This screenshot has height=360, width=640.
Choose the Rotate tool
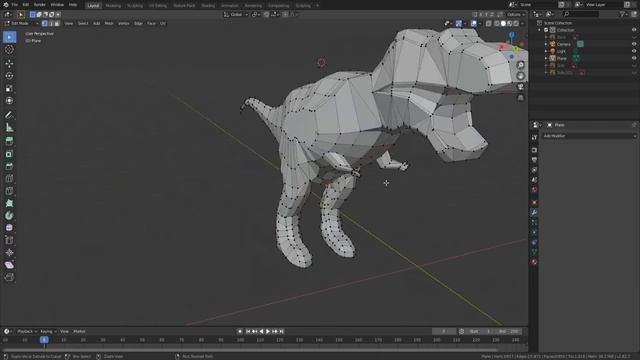(x=9, y=76)
